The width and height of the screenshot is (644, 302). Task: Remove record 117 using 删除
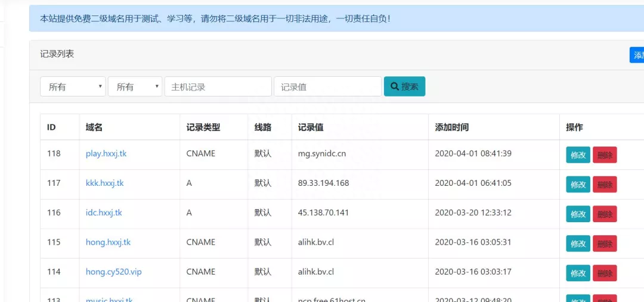[605, 184]
